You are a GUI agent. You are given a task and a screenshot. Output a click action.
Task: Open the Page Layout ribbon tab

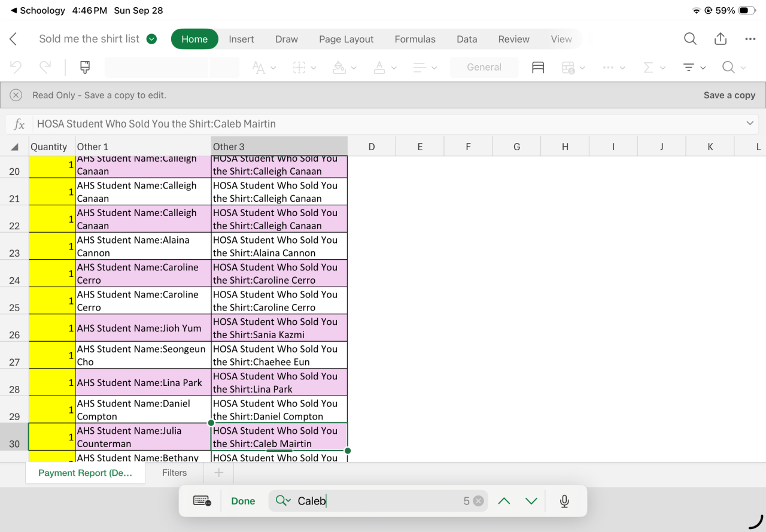(x=346, y=39)
